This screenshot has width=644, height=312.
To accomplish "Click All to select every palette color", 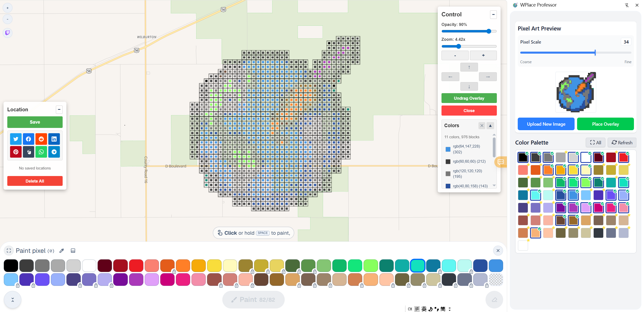I will tap(595, 143).
